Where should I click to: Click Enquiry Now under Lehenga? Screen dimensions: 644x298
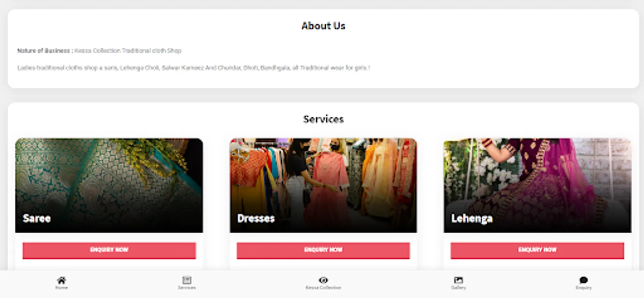point(537,250)
